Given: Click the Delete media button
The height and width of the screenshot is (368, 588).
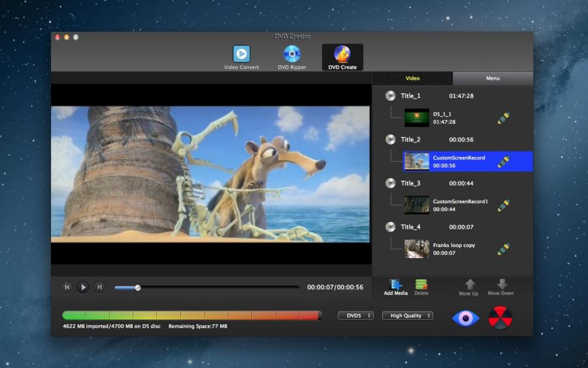Looking at the screenshot, I should click(421, 288).
